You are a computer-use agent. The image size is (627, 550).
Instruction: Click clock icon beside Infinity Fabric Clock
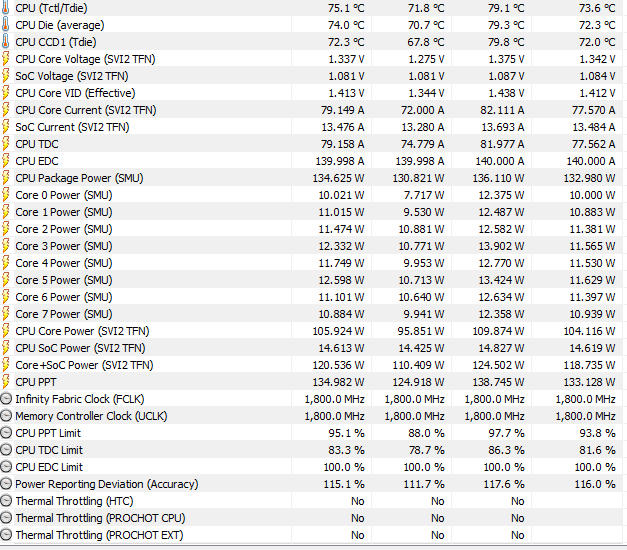click(x=6, y=399)
